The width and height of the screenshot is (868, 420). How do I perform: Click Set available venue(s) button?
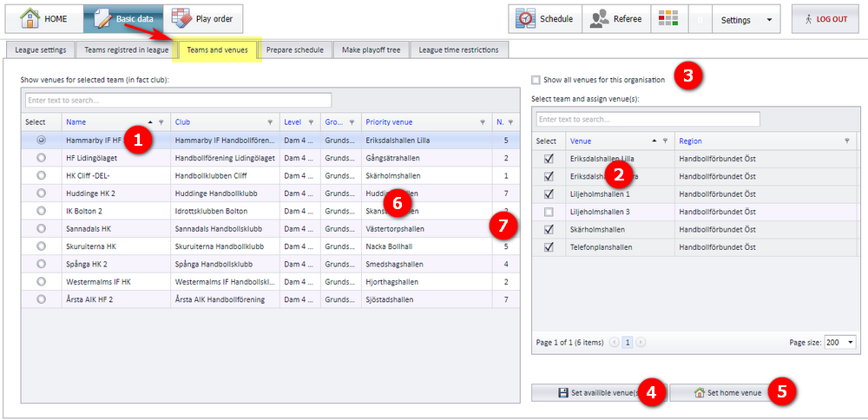point(600,393)
